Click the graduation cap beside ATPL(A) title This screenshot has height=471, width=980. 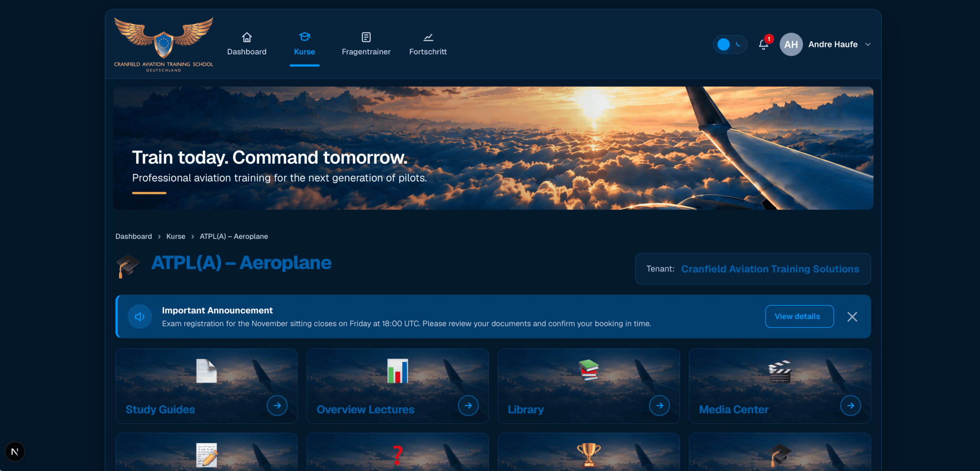click(x=128, y=266)
